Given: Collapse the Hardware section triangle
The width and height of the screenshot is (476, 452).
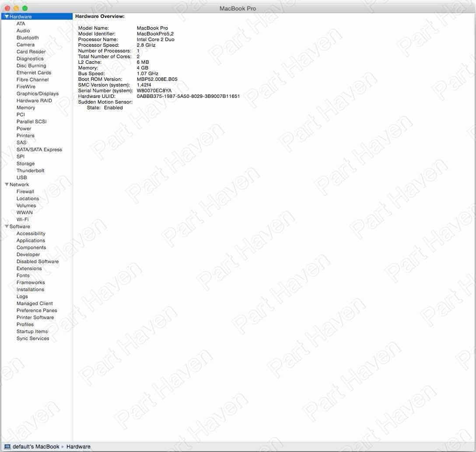Looking at the screenshot, I should click(7, 17).
